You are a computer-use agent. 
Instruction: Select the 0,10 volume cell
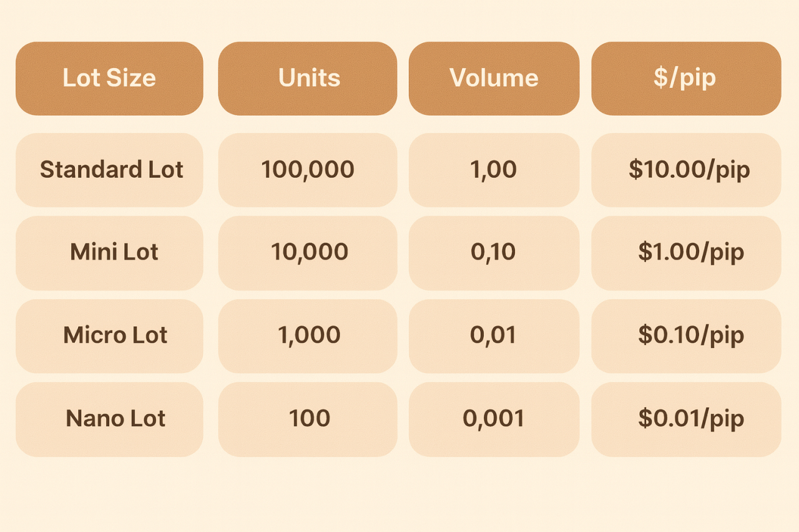point(494,253)
